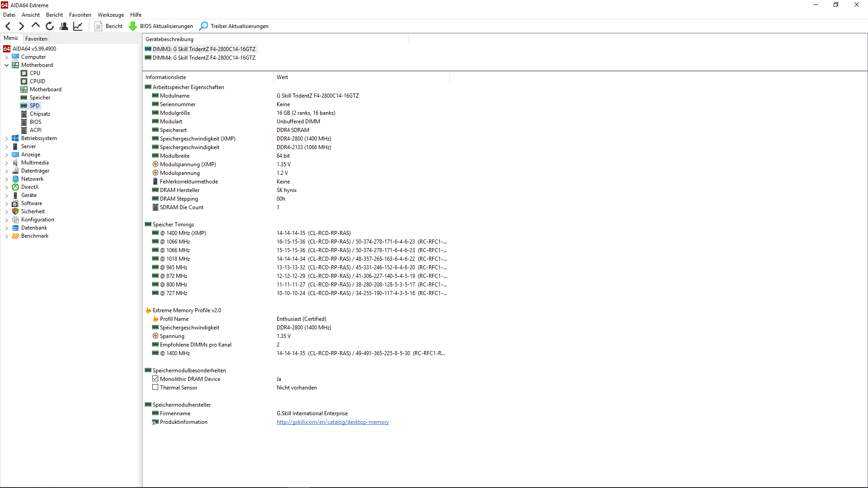Toggle the Thermal Sensor checkbox
The width and height of the screenshot is (868, 488).
click(155, 387)
